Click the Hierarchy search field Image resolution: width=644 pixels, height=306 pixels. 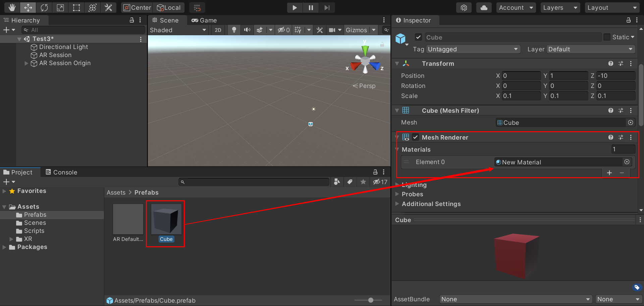(x=83, y=30)
